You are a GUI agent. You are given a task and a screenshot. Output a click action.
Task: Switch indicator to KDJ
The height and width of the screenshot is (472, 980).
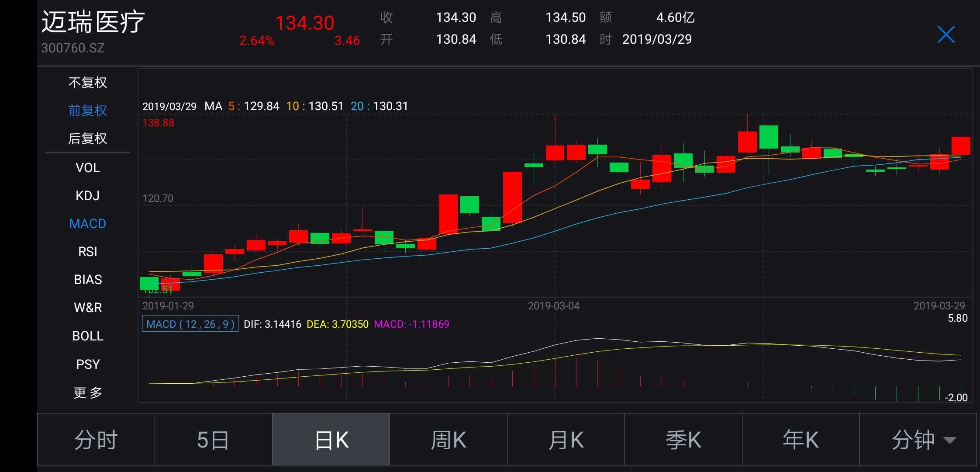(87, 195)
